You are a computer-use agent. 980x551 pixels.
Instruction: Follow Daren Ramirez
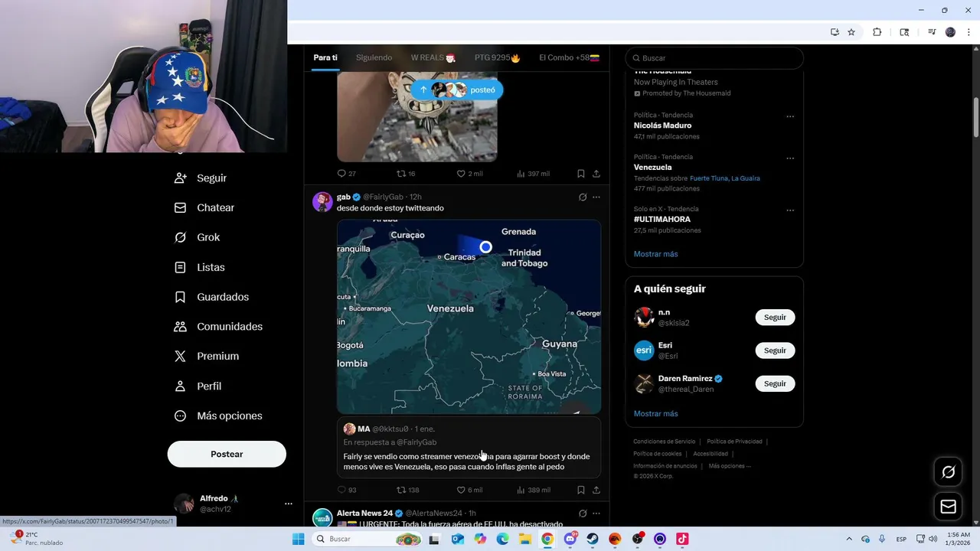[x=775, y=383]
